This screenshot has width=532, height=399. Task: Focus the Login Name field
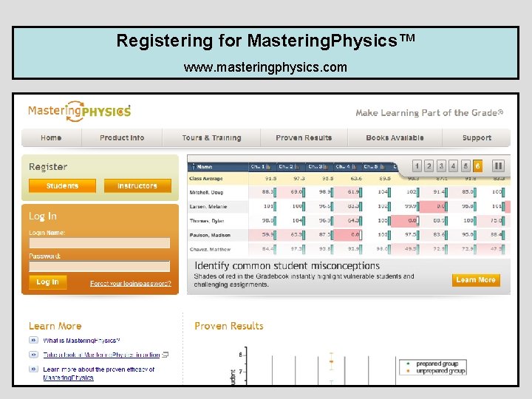pos(100,243)
